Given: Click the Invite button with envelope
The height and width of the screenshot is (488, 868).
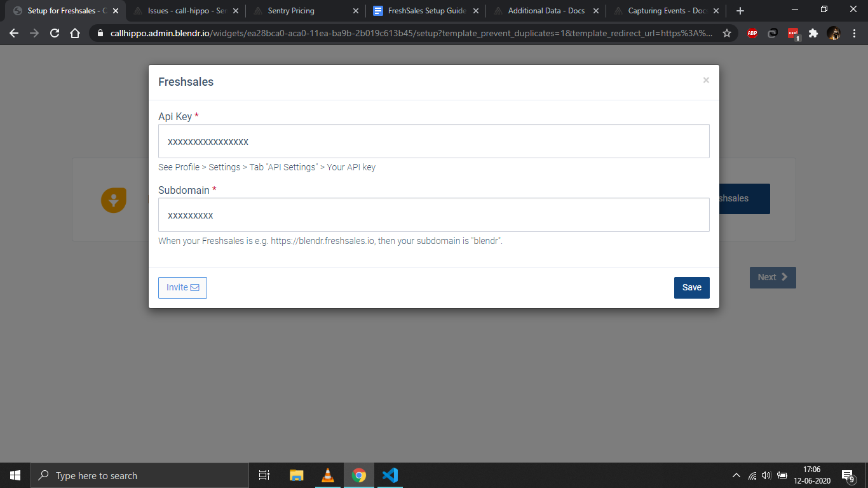Looking at the screenshot, I should [182, 287].
